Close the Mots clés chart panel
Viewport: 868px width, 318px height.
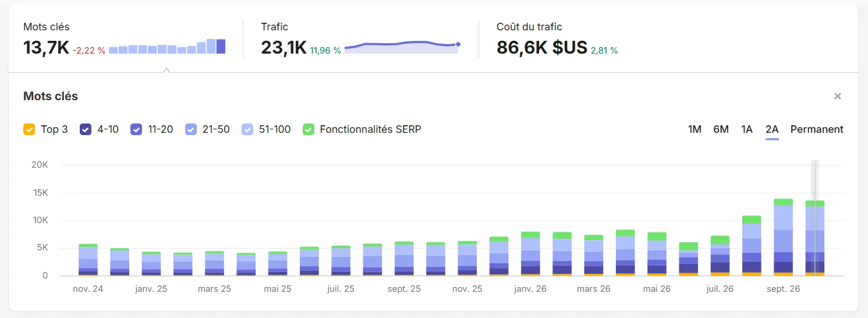tap(837, 96)
